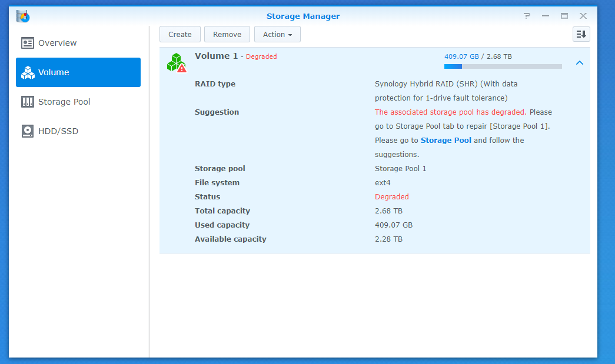This screenshot has width=615, height=364.
Task: Click the Storage Pool icon in sidebar
Action: click(28, 102)
